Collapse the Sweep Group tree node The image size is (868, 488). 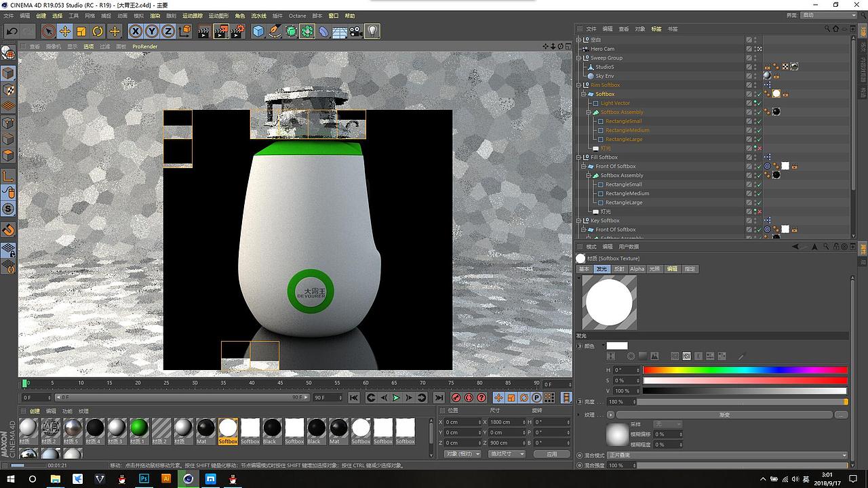point(579,58)
